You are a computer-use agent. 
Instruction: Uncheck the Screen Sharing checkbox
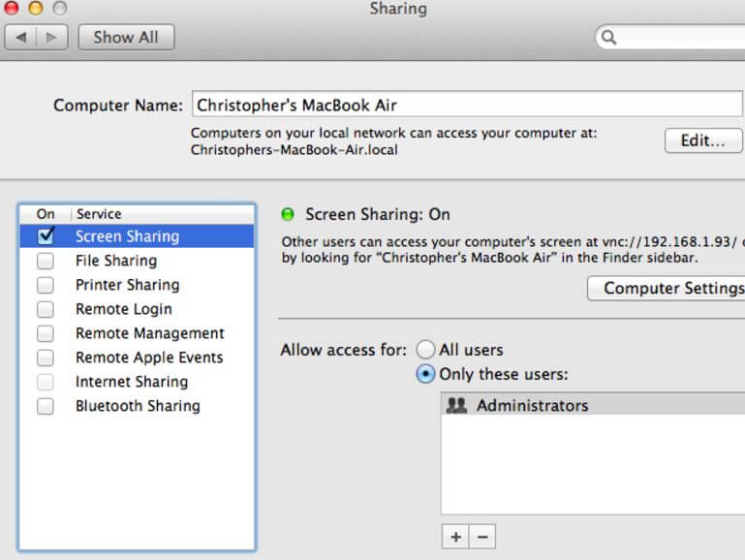click(x=46, y=236)
